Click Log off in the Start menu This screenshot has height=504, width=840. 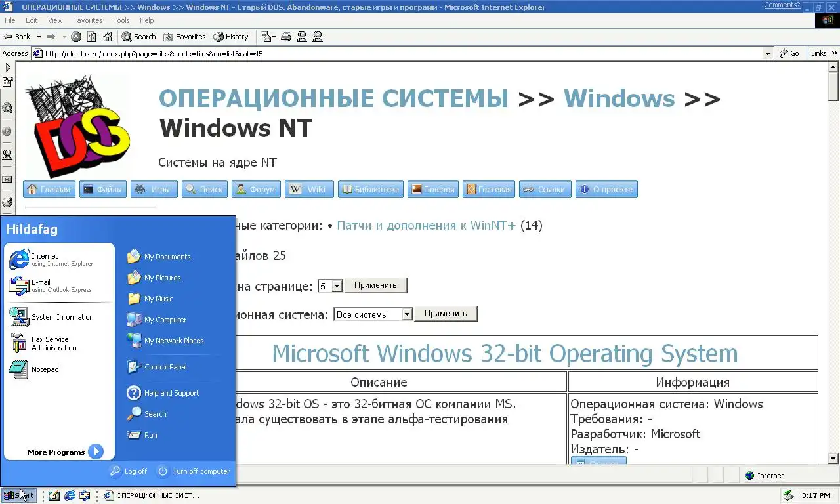[129, 471]
